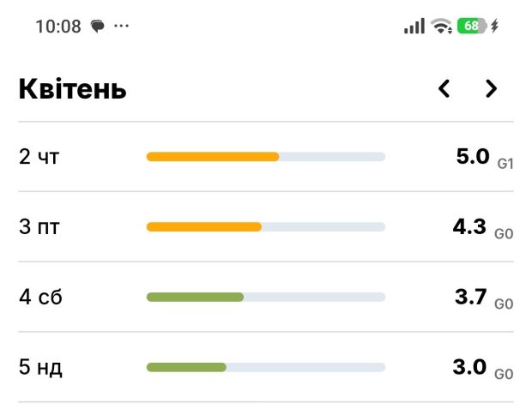This screenshot has height=415, width=532.
Task: Tap the cellular signal strength icon
Action: pyautogui.click(x=414, y=26)
